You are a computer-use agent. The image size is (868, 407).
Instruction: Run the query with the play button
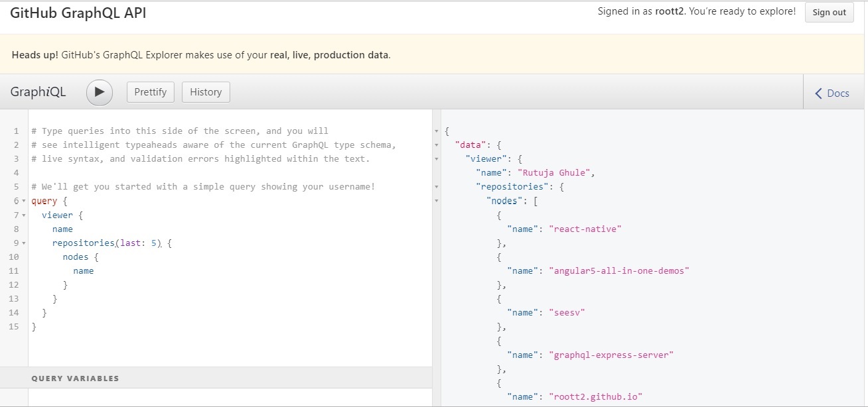click(100, 92)
